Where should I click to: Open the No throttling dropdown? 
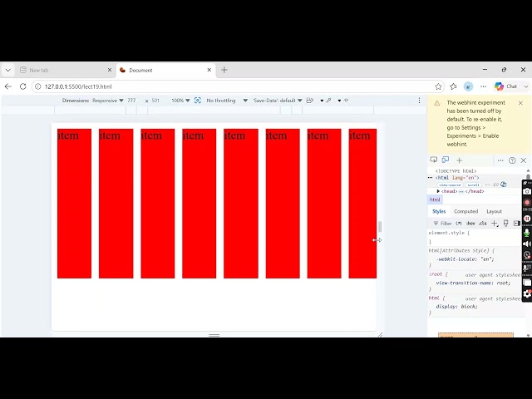pos(227,101)
